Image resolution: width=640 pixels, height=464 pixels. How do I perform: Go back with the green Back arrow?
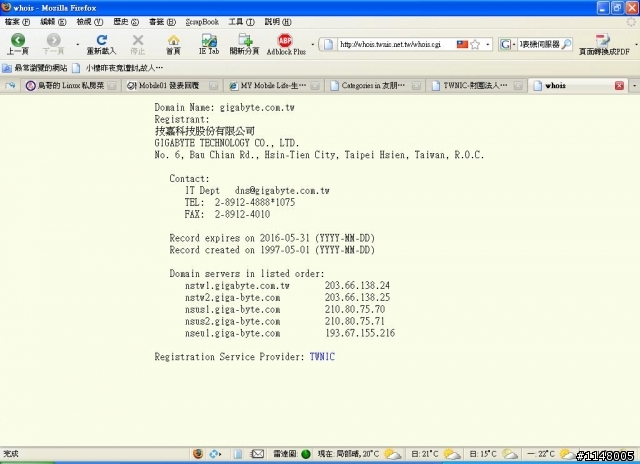18,44
